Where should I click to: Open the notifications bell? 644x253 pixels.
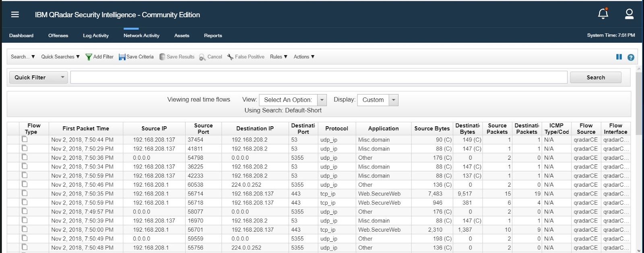tap(603, 14)
